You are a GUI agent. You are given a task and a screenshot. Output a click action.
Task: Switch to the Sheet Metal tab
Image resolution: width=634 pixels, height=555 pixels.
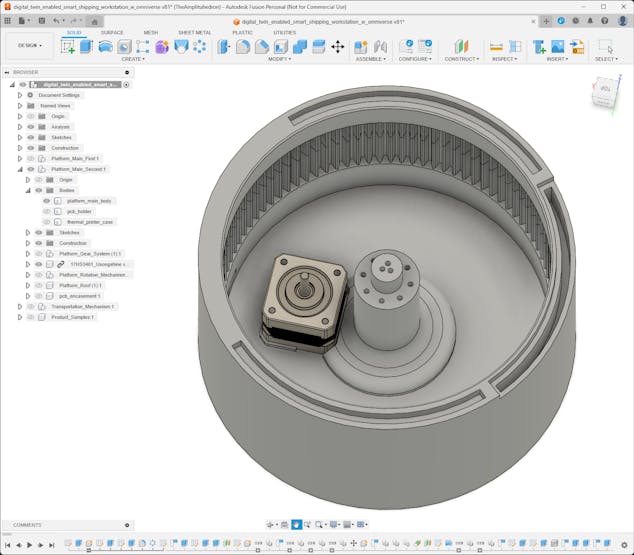pyautogui.click(x=194, y=32)
